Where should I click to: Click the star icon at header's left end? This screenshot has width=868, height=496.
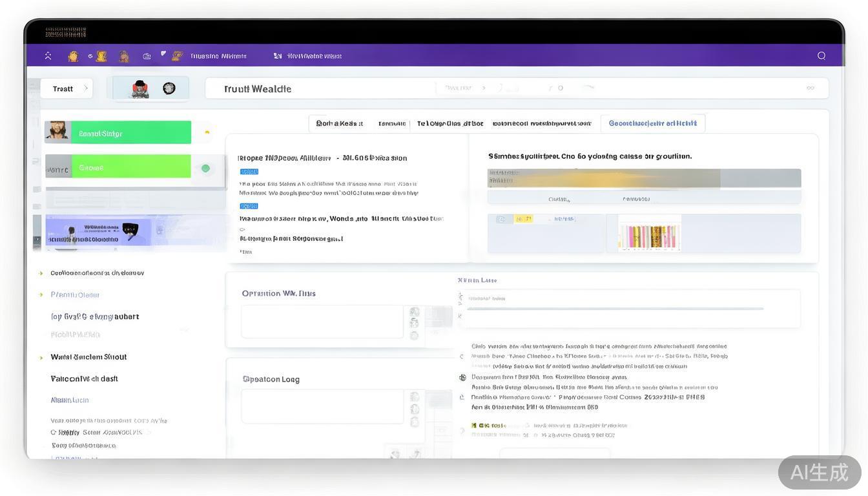tap(48, 56)
